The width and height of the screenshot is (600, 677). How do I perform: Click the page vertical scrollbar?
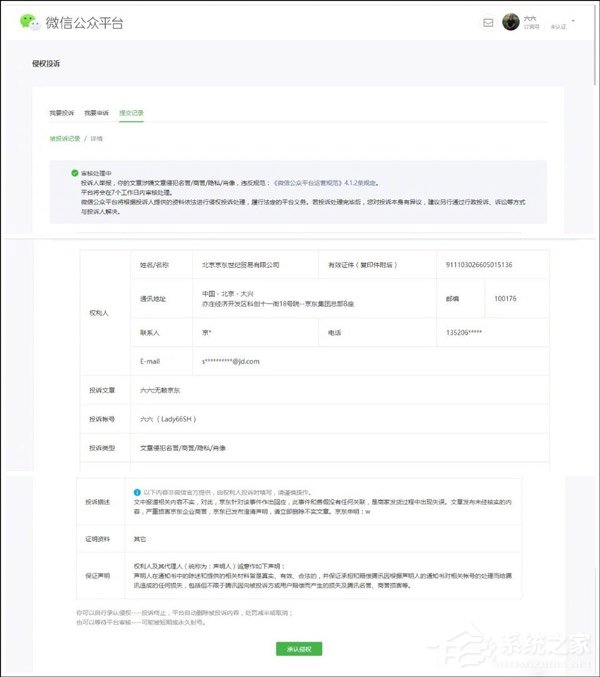pos(597,43)
